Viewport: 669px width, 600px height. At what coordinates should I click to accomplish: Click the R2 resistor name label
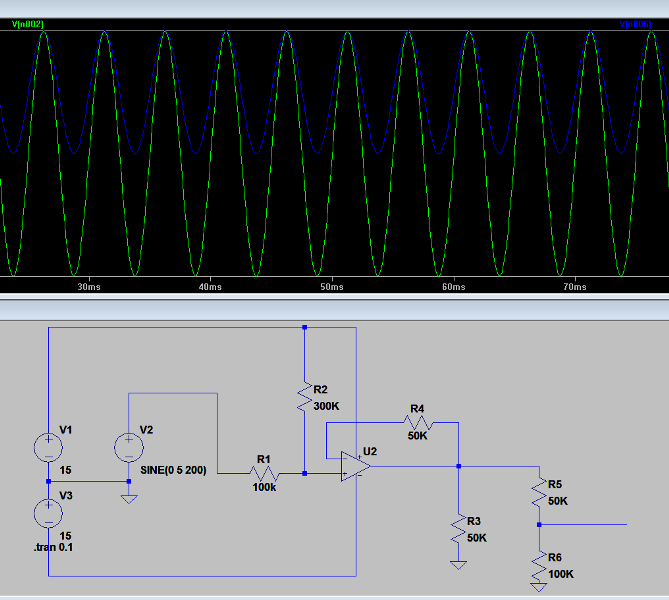[320, 390]
